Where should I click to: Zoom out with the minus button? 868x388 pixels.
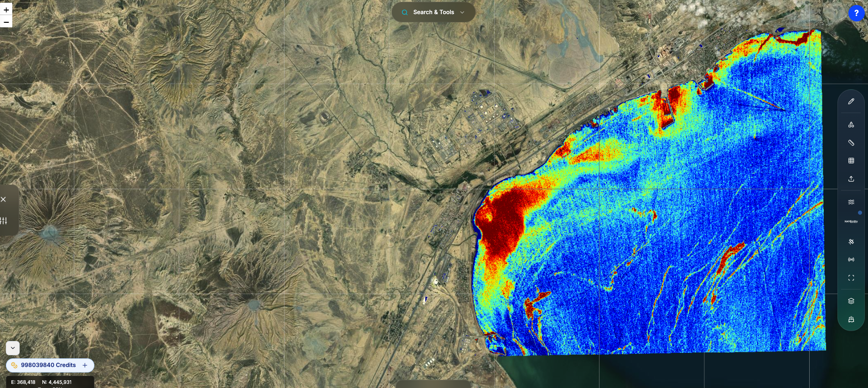click(6, 22)
